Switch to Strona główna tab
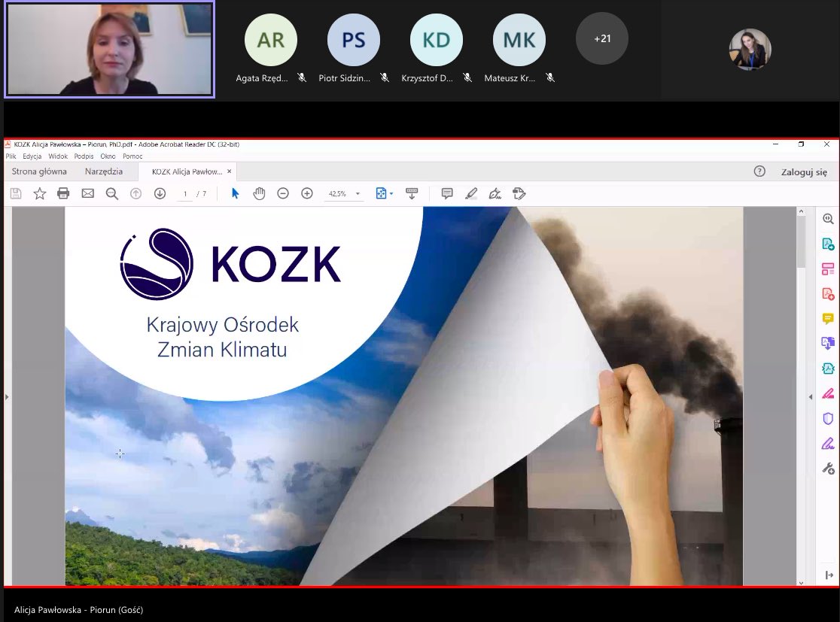 (x=39, y=171)
